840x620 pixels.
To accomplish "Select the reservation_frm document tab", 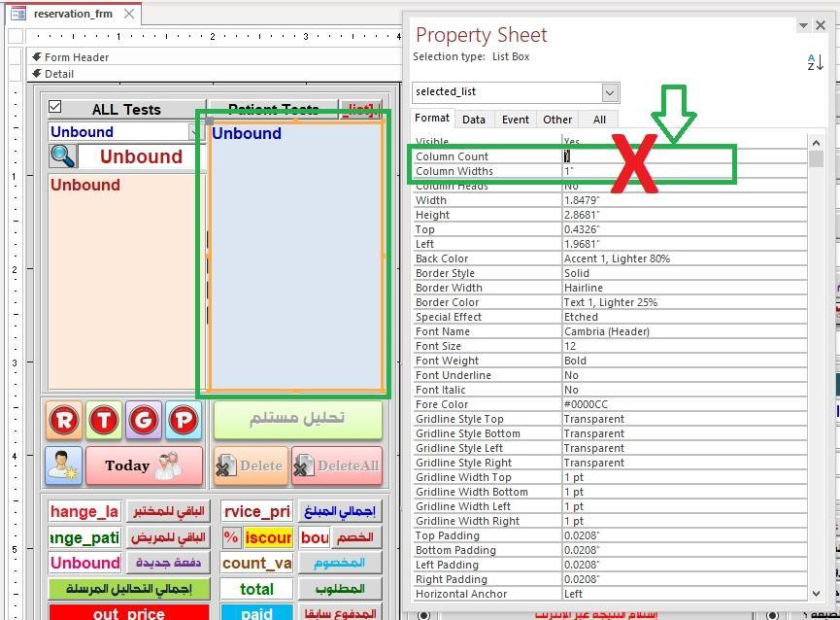I will tap(74, 14).
